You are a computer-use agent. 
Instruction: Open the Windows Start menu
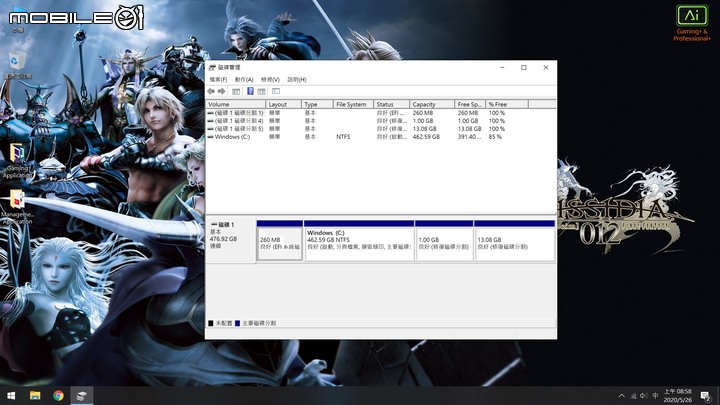11,395
